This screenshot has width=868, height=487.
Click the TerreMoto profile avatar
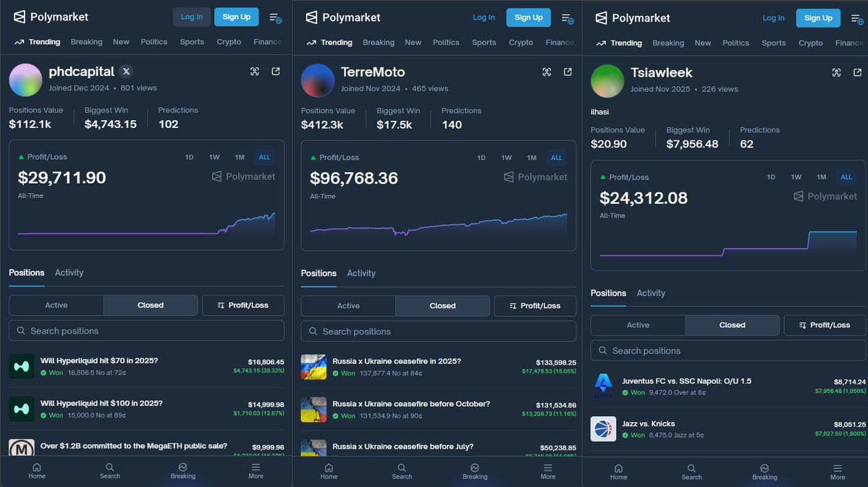point(318,80)
